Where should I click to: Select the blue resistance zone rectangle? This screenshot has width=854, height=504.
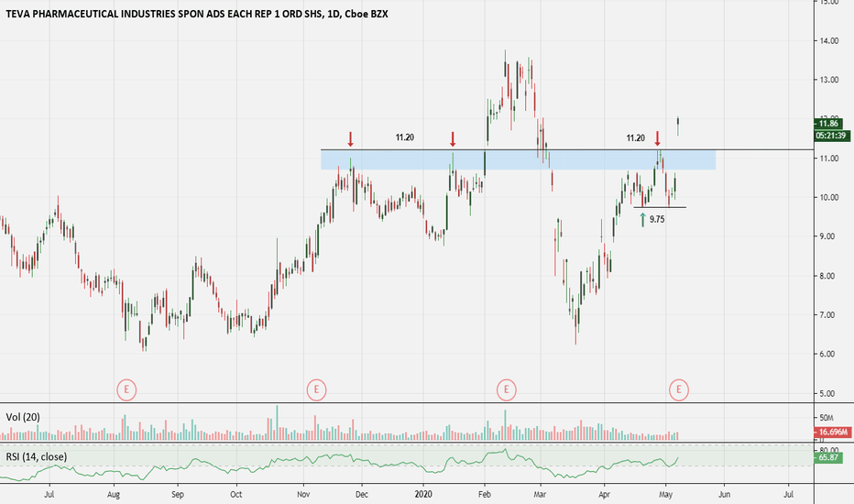518,159
